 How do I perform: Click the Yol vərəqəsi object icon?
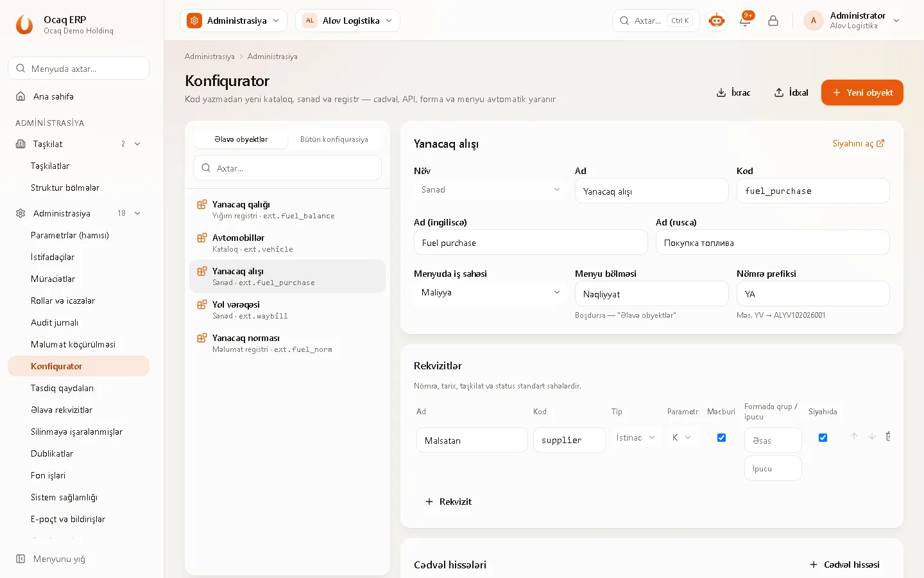[201, 304]
